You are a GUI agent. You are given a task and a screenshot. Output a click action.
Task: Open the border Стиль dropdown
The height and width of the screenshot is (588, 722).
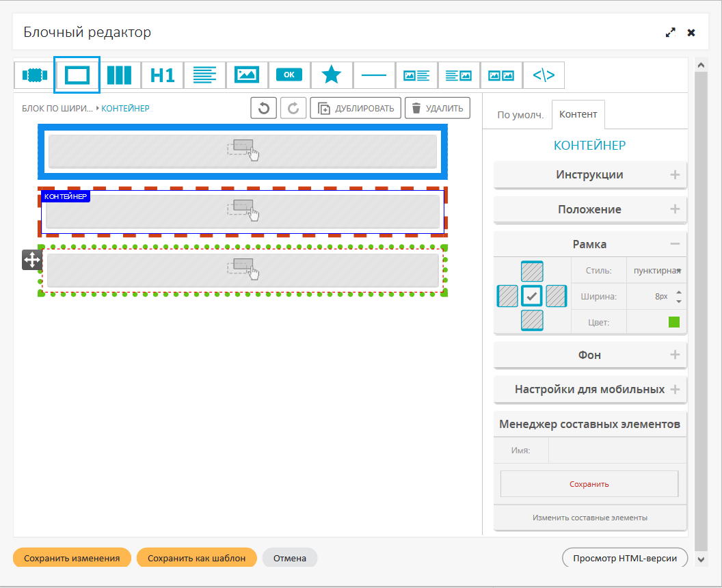coord(656,270)
